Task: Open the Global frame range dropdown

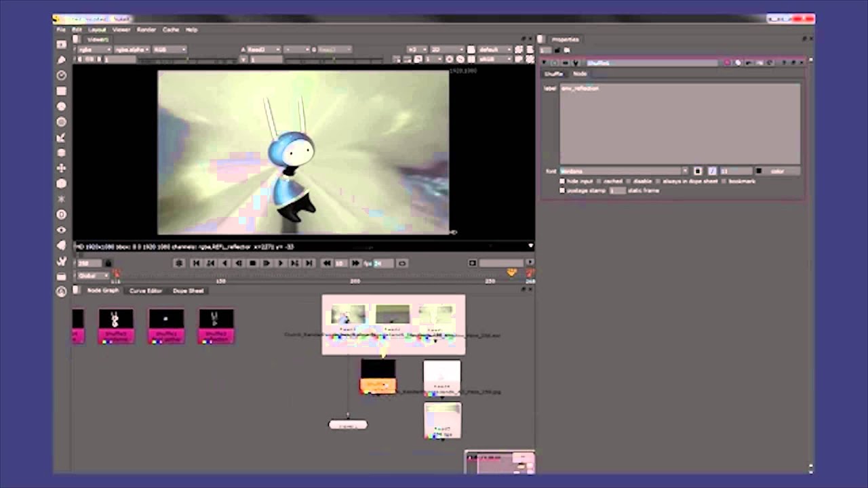Action: (x=93, y=276)
